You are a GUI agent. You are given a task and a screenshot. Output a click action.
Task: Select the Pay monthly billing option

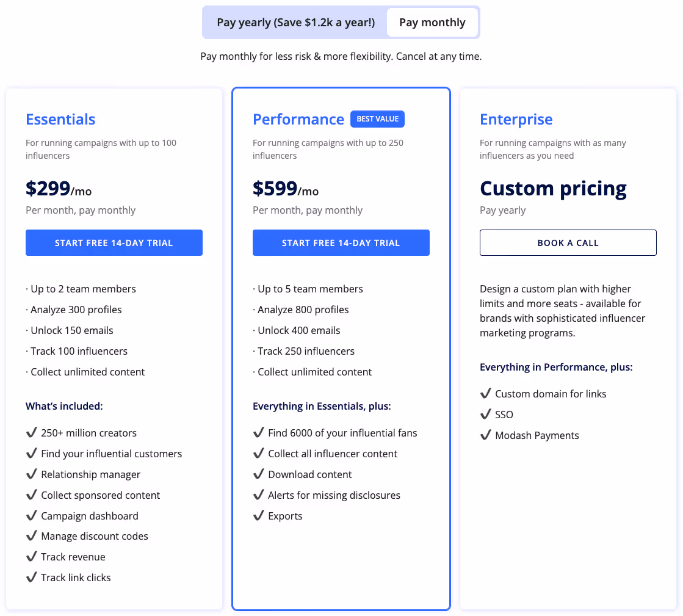(x=432, y=23)
